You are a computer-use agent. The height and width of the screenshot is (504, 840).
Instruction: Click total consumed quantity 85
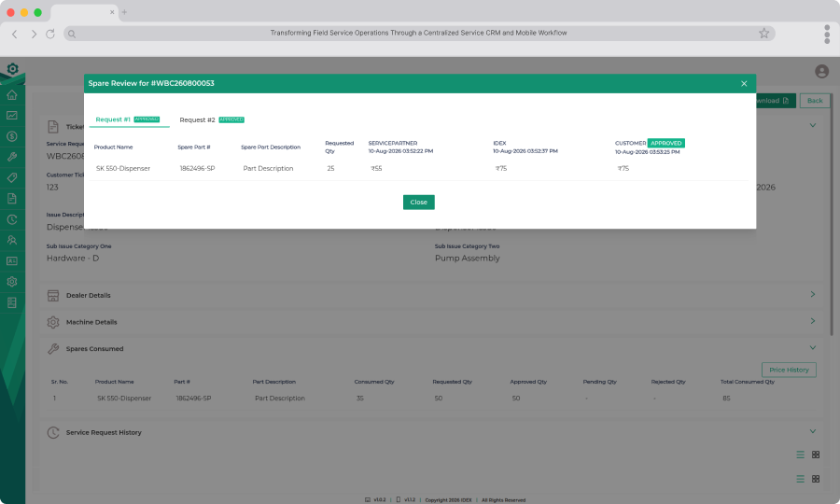pyautogui.click(x=726, y=398)
